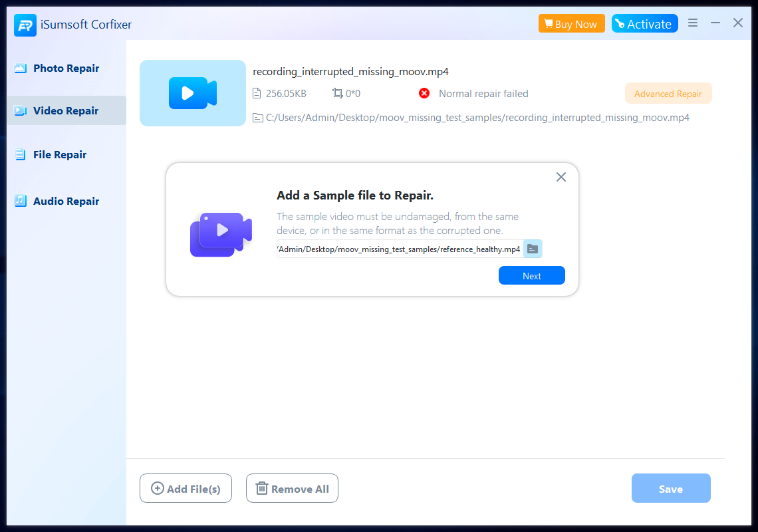
Task: Switch to Photo Repair section
Action: click(66, 68)
